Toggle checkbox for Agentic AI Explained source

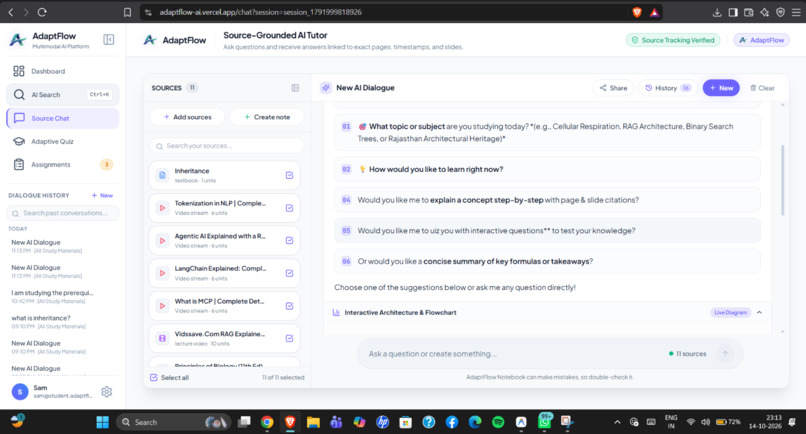pos(289,241)
